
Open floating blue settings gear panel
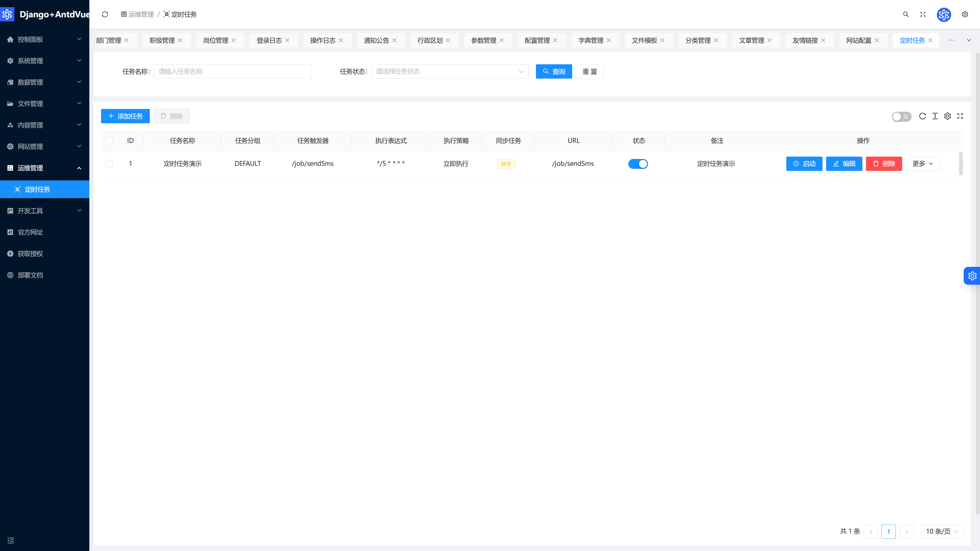coord(972,276)
